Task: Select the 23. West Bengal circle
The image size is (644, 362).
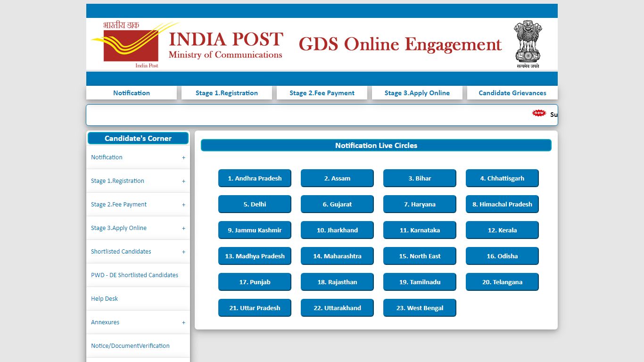Action: click(x=420, y=308)
